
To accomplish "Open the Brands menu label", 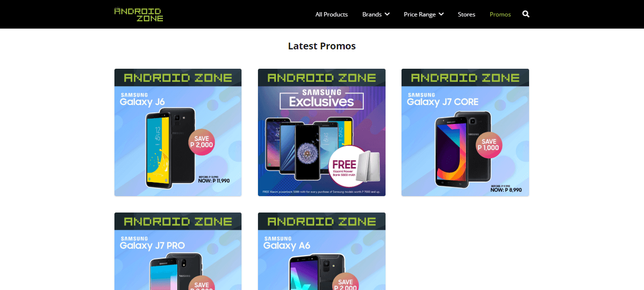I will pyautogui.click(x=372, y=14).
